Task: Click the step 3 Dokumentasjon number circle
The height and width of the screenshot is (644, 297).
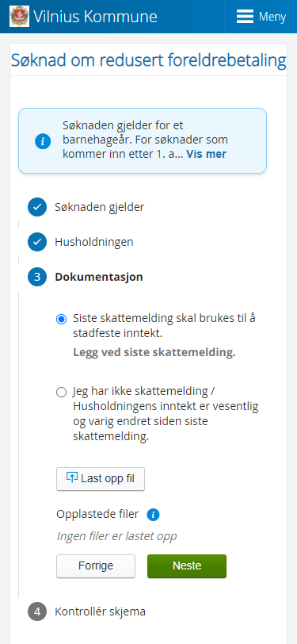Action: coord(37,277)
